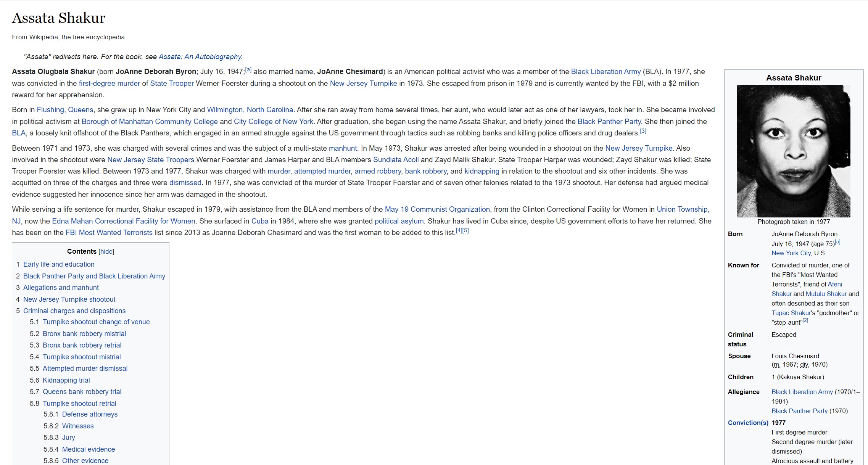Viewport: 868px width, 465px height.
Task: Go to Other evidence subsection
Action: (85, 461)
